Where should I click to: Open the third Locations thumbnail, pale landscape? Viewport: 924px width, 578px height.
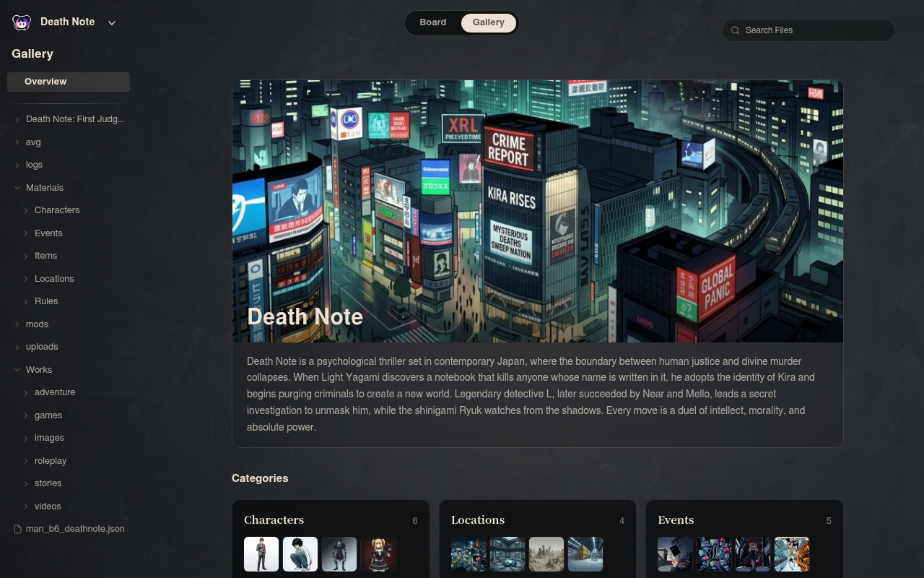pyautogui.click(x=546, y=554)
